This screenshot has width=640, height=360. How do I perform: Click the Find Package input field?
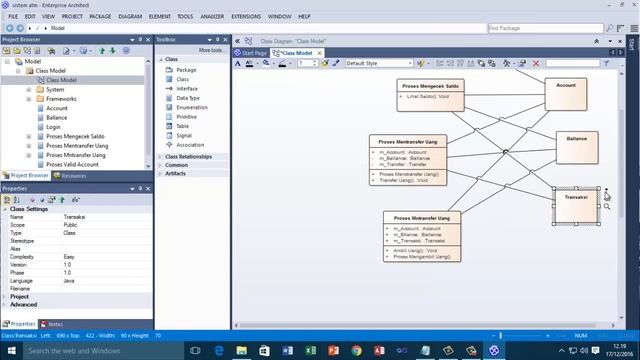click(x=545, y=28)
